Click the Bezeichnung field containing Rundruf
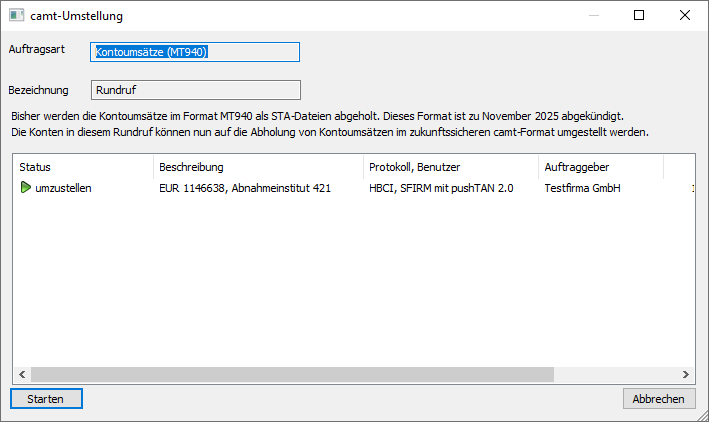The image size is (709, 422). click(196, 90)
